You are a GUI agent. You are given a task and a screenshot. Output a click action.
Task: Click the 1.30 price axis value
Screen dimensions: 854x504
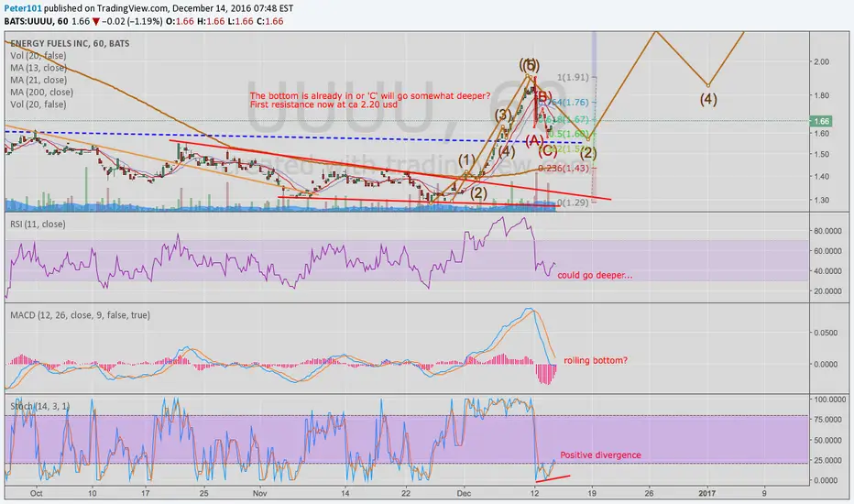click(x=821, y=200)
